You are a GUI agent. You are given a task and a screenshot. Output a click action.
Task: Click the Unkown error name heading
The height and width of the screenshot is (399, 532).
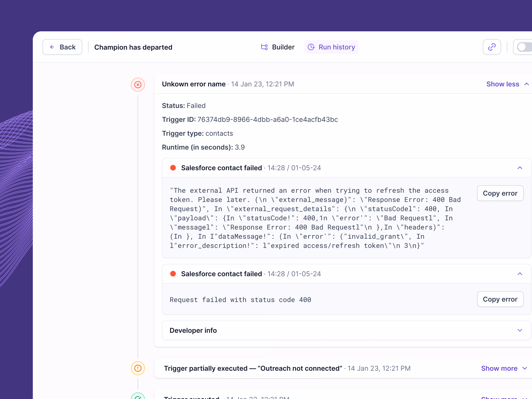[x=194, y=84]
